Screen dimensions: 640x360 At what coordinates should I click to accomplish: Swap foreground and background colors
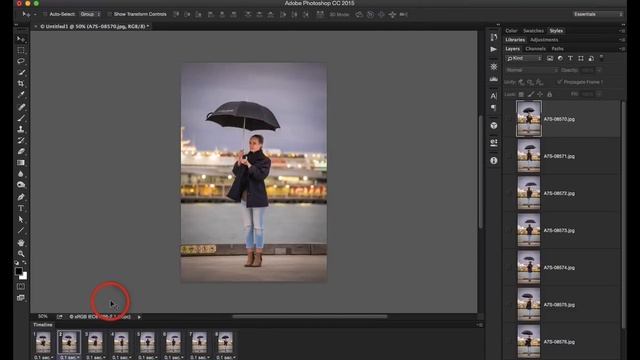[x=24, y=262]
